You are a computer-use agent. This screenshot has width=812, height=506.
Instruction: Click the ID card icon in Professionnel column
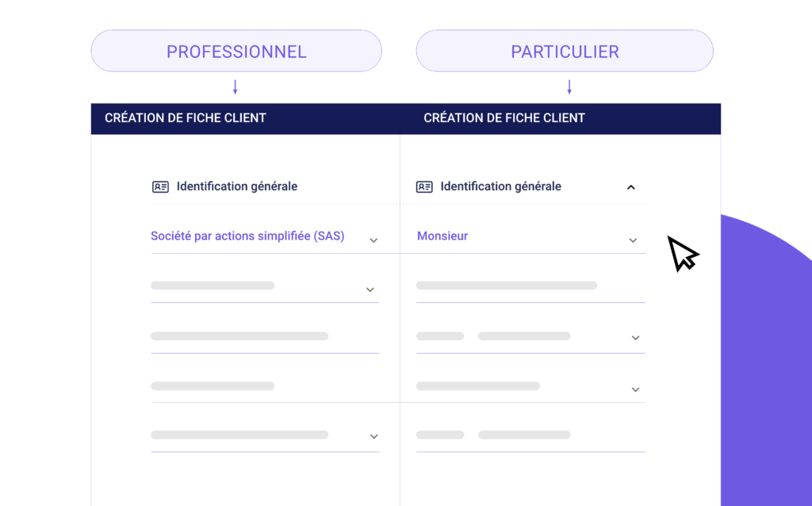[160, 187]
